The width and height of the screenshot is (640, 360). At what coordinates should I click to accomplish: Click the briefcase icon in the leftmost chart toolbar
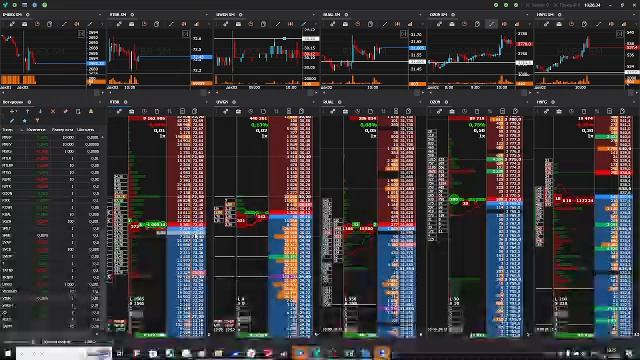click(x=24, y=24)
